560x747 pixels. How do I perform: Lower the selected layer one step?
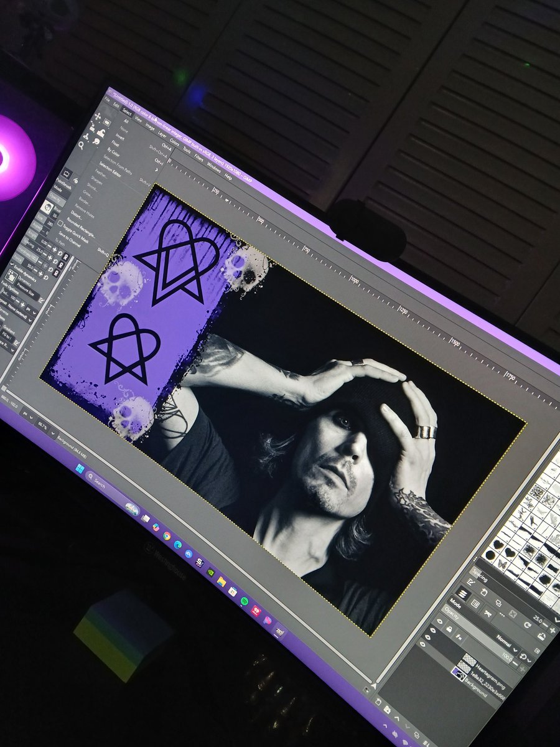click(x=408, y=726)
